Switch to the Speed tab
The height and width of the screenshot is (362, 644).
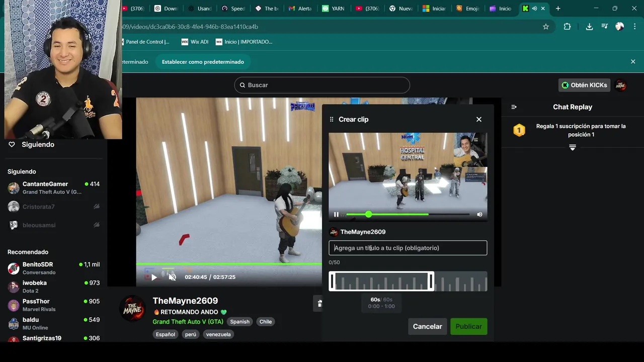[x=233, y=9]
